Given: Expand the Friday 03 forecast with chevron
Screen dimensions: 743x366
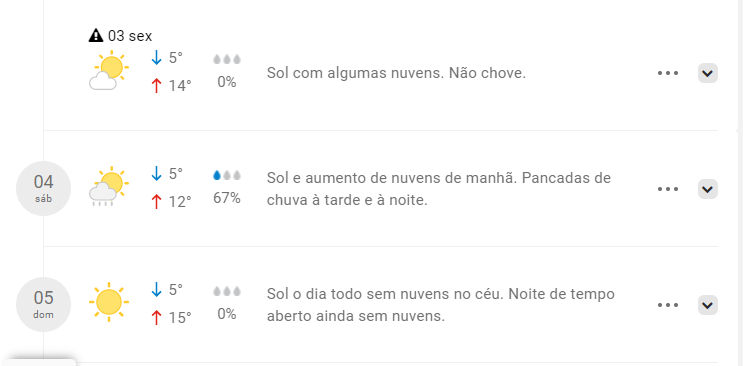Looking at the screenshot, I should coord(707,73).
